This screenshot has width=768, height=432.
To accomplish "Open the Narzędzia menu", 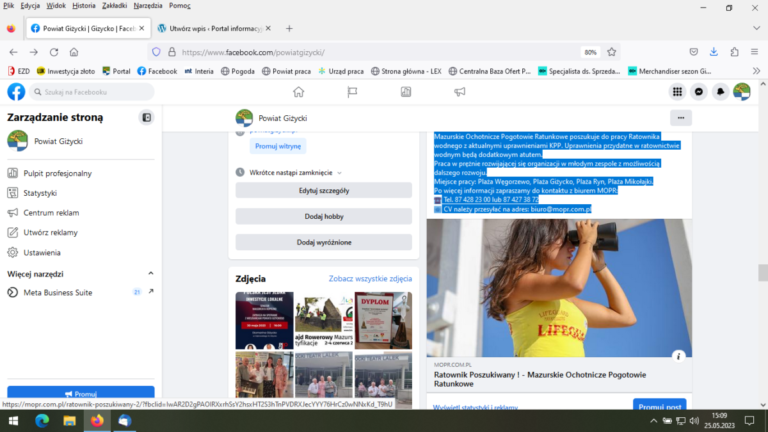I will coord(148,5).
